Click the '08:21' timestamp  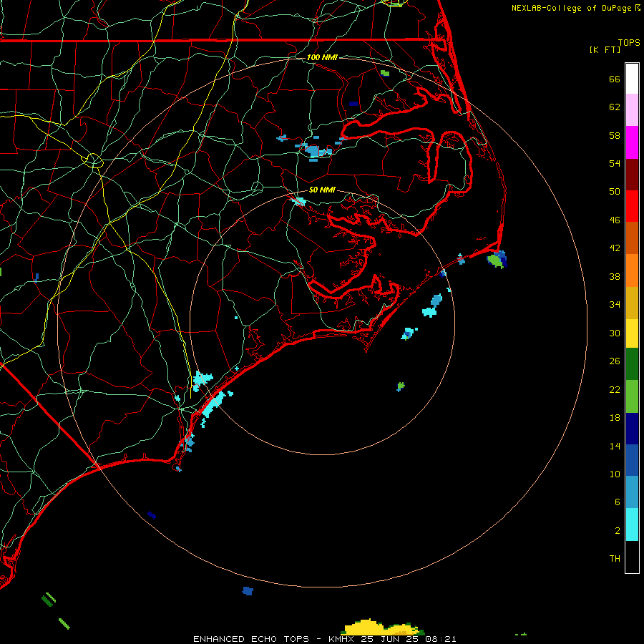(441, 639)
